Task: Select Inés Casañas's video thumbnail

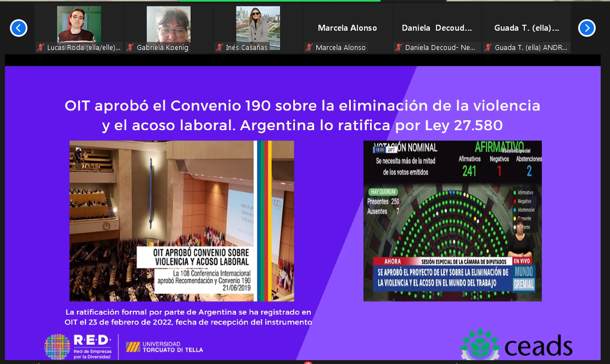Action: coord(258,24)
